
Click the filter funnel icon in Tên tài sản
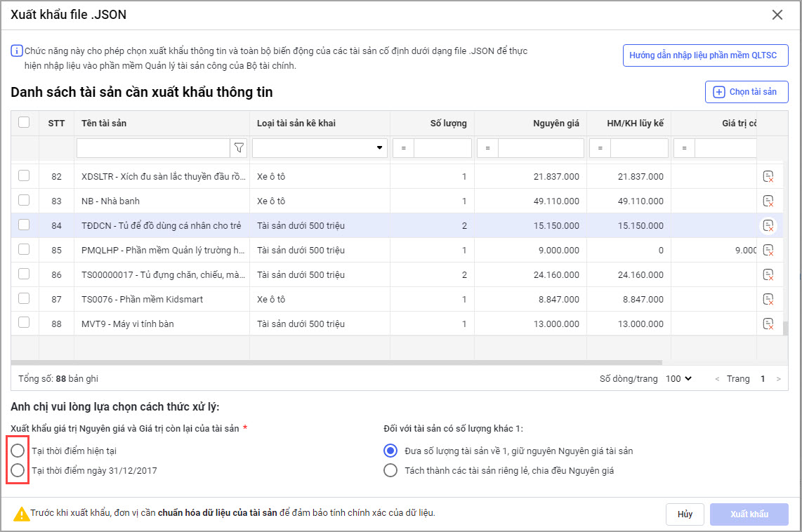(239, 148)
